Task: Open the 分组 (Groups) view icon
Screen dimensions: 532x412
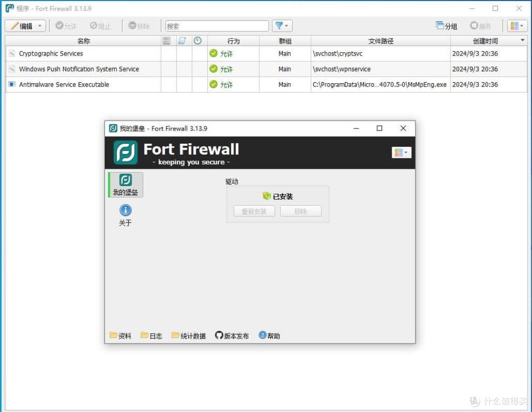Action: pos(445,26)
